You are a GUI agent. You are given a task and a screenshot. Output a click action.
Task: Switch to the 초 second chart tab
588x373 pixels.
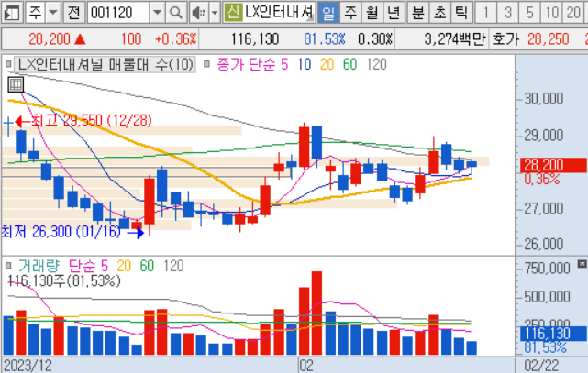pos(439,13)
